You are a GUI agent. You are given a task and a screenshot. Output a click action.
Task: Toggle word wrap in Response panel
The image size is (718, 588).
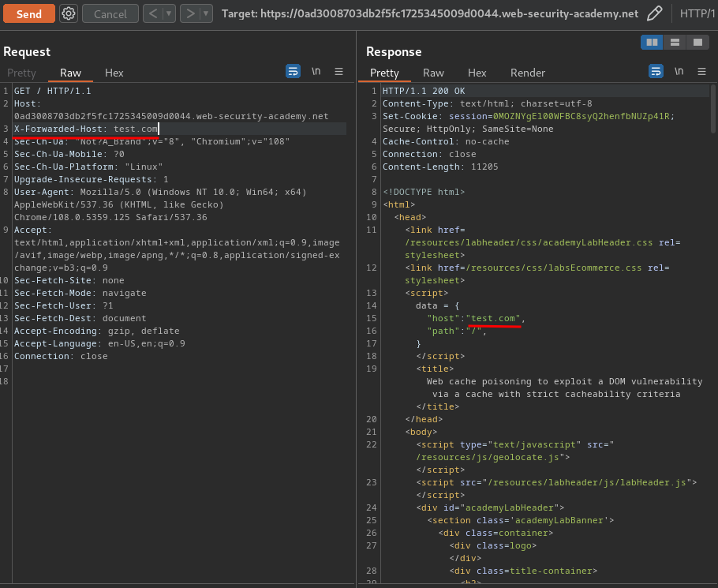(x=656, y=72)
